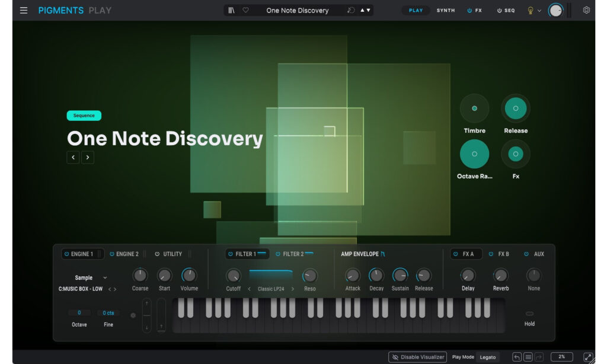Toggle the FX power button in header
The height and width of the screenshot is (364, 607).
tap(469, 11)
